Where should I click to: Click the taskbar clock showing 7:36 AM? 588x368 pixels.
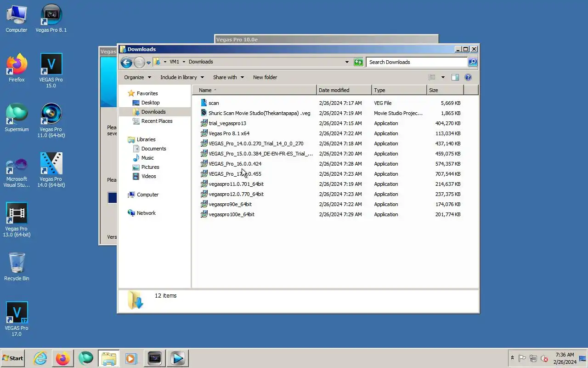point(565,358)
